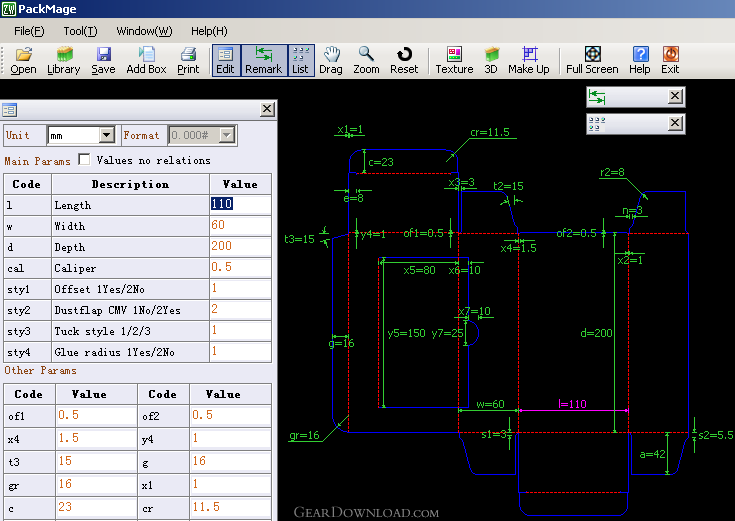Screen dimensions: 735x521
Task: Edit the of1 value field
Action: (96, 416)
